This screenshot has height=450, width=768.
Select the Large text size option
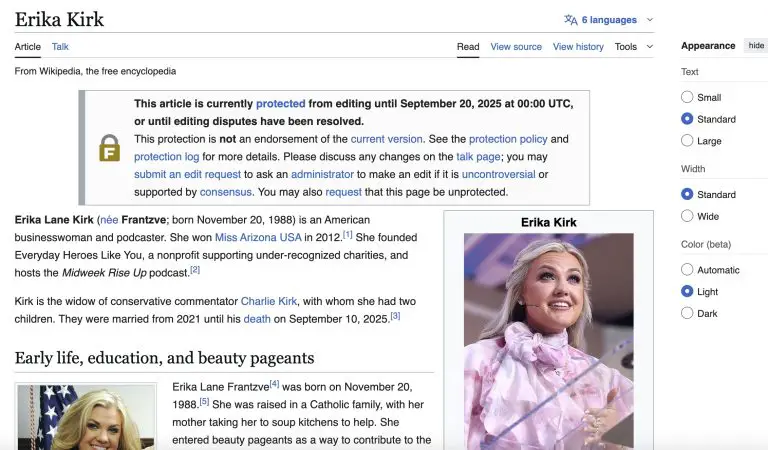[x=687, y=141]
